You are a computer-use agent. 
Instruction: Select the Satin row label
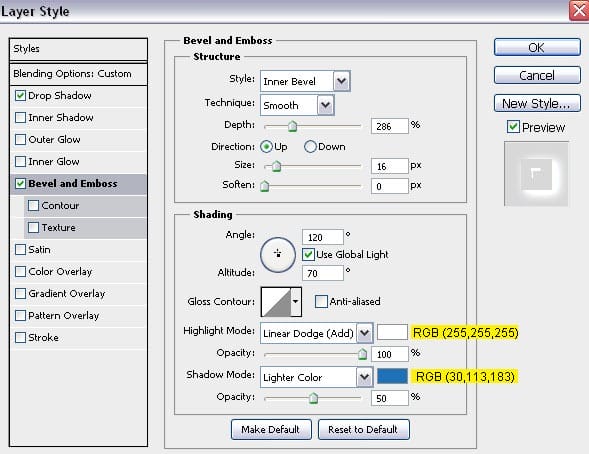tap(39, 249)
